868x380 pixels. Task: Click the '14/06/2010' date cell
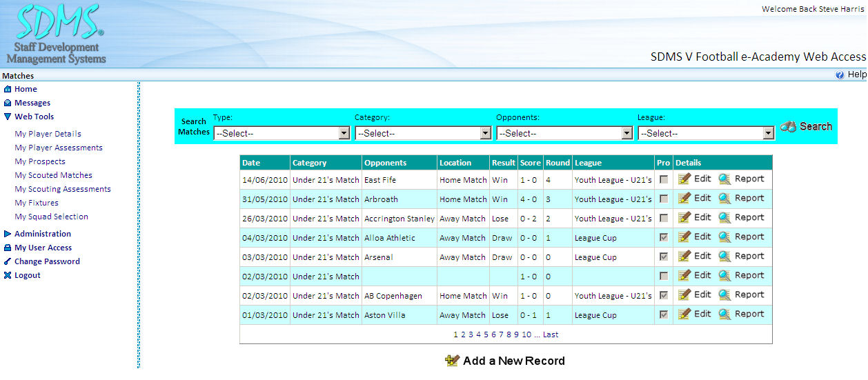tap(265, 180)
